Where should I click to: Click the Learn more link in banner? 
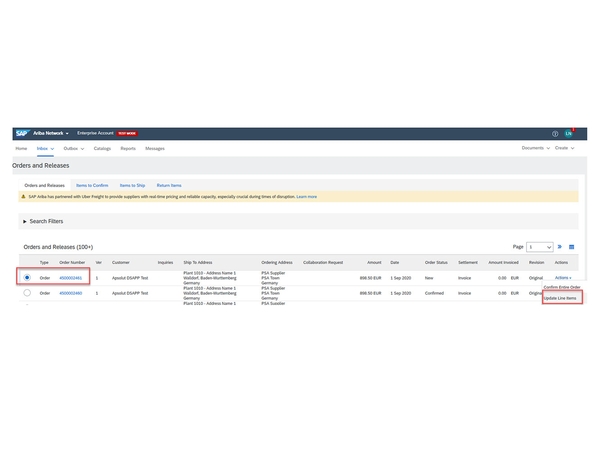coord(306,197)
